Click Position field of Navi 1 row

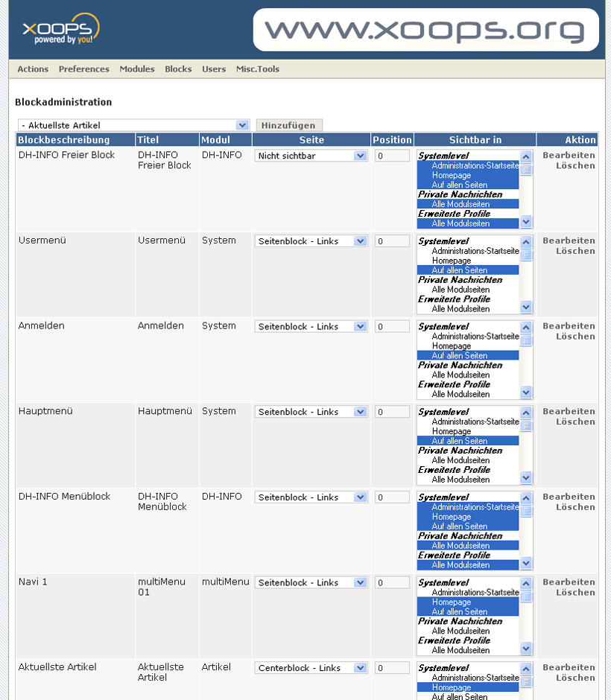(x=392, y=582)
